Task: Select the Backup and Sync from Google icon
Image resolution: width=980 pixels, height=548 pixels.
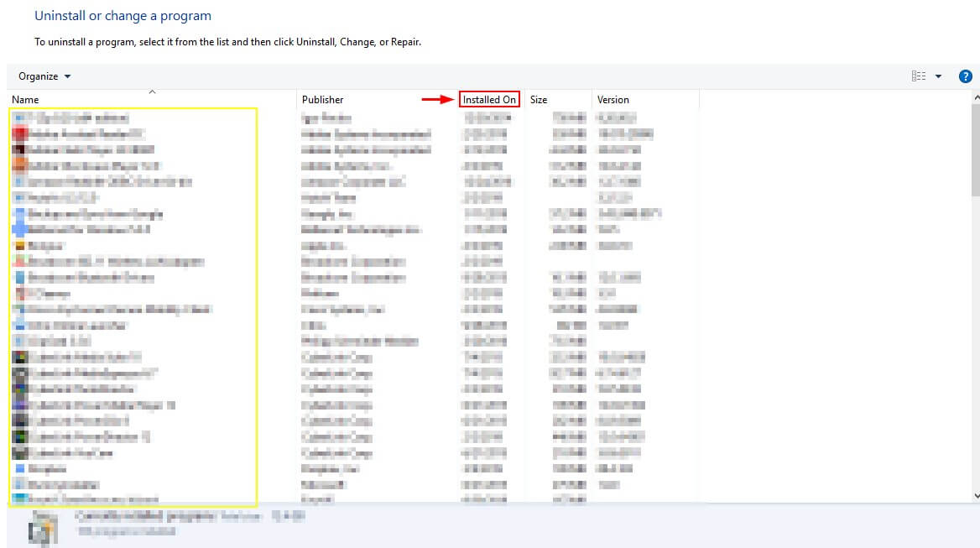Action: (20, 214)
